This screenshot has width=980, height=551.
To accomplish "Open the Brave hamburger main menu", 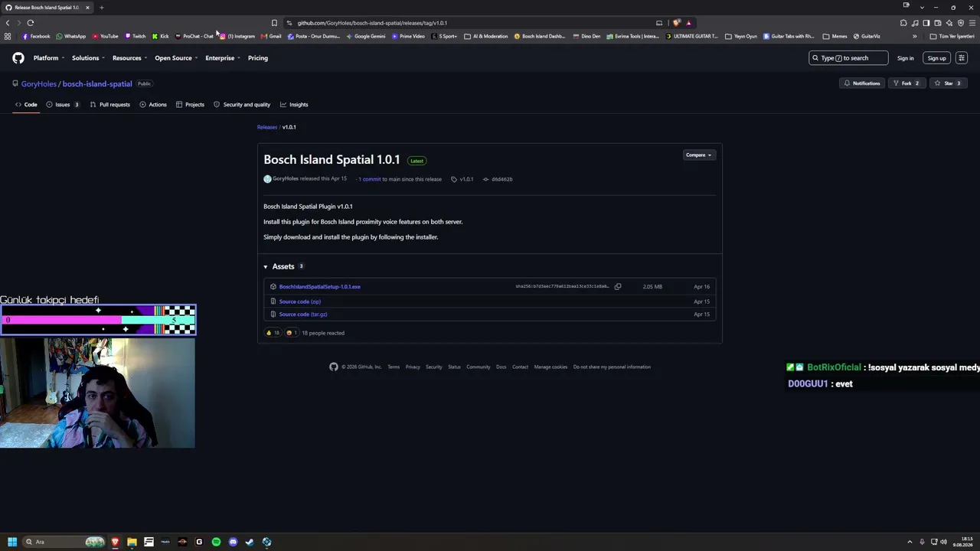I will [972, 23].
